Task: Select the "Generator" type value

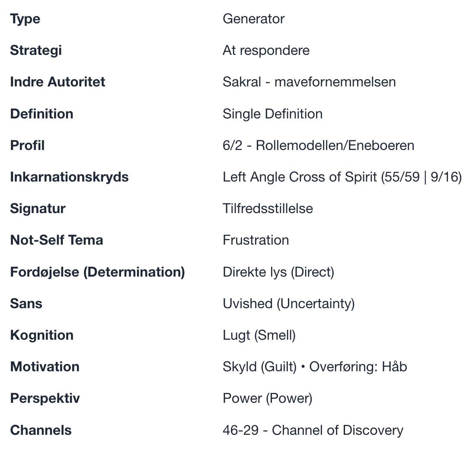Action: click(253, 19)
